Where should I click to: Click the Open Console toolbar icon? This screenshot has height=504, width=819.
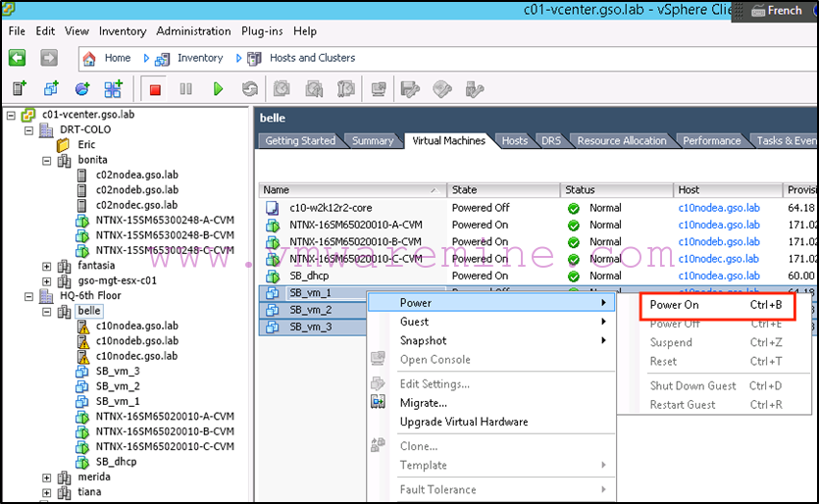[x=379, y=89]
